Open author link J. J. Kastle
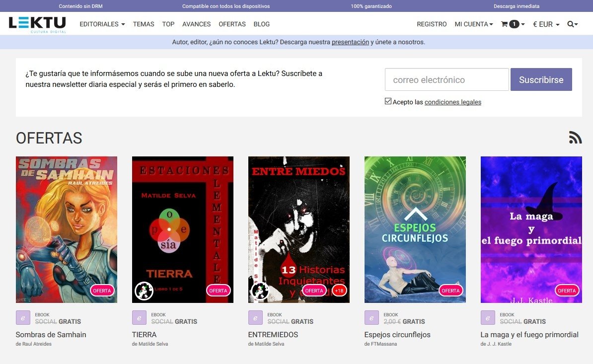 (499, 344)
